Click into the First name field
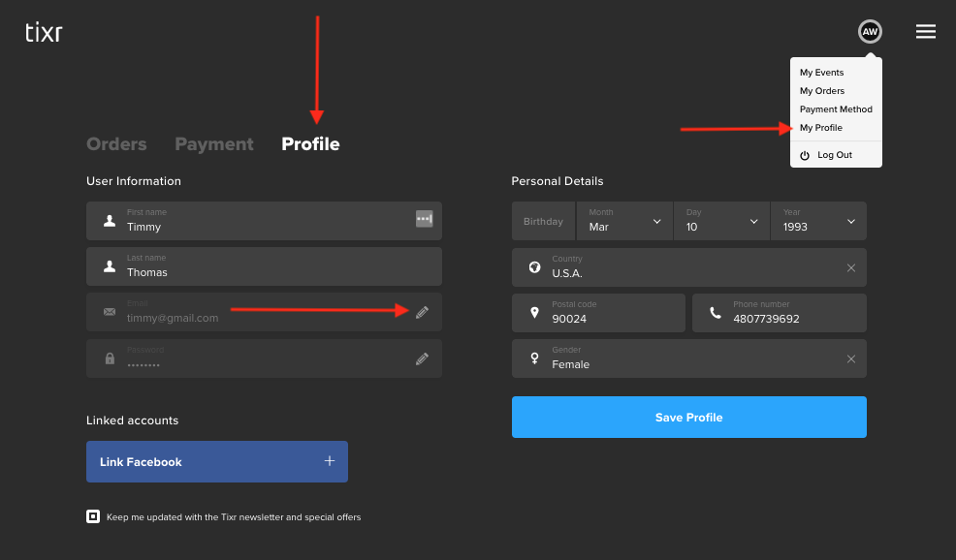Screen dimensions: 956x560 tap(264, 221)
